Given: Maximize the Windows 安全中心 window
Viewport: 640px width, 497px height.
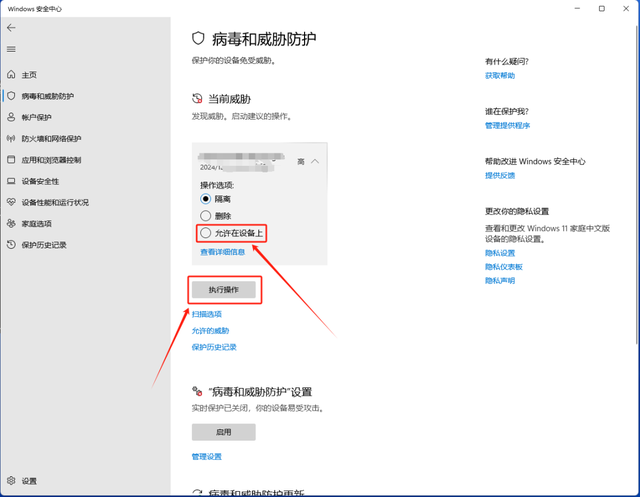Looking at the screenshot, I should pyautogui.click(x=602, y=9).
